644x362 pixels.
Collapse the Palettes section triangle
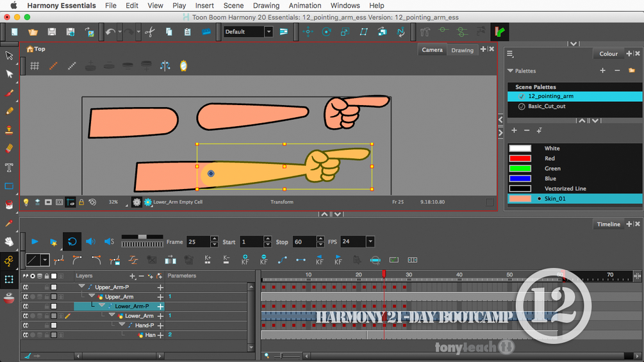pos(511,70)
